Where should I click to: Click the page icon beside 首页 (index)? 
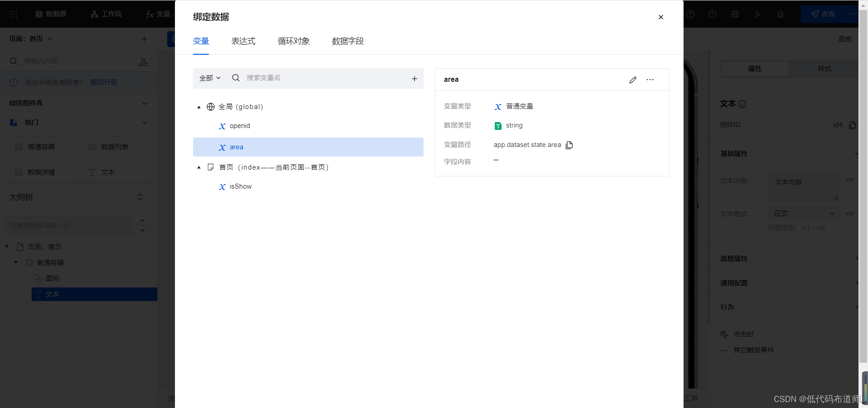click(210, 167)
